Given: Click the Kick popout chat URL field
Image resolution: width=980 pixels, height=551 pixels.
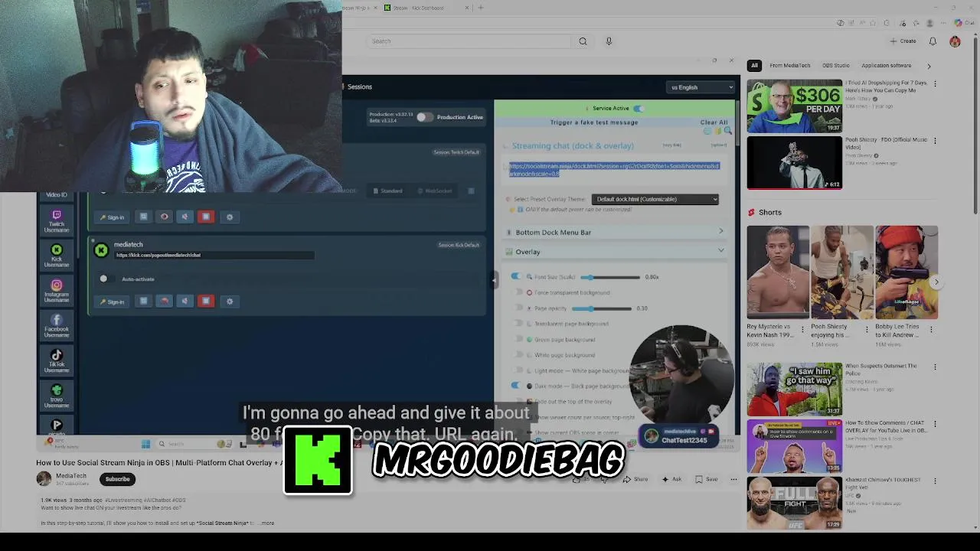Looking at the screenshot, I should point(214,255).
